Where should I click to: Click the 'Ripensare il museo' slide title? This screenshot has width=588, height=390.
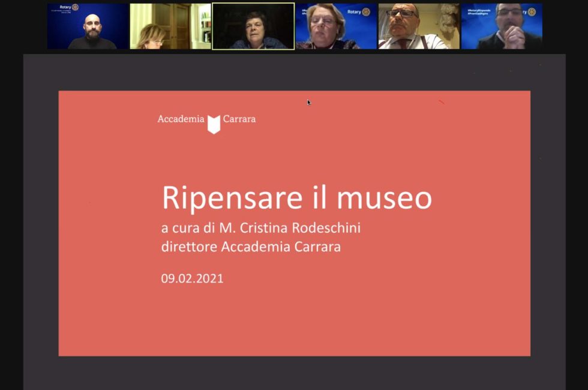pos(296,198)
